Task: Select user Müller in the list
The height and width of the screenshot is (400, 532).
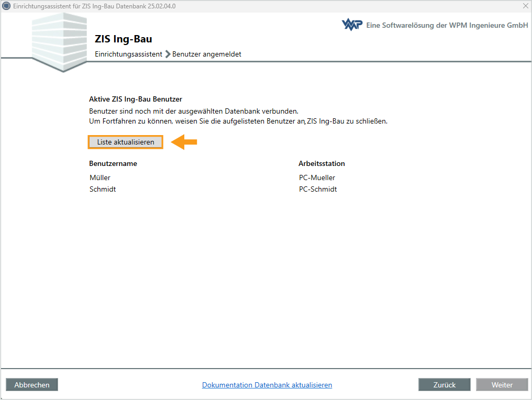Action: pos(100,177)
